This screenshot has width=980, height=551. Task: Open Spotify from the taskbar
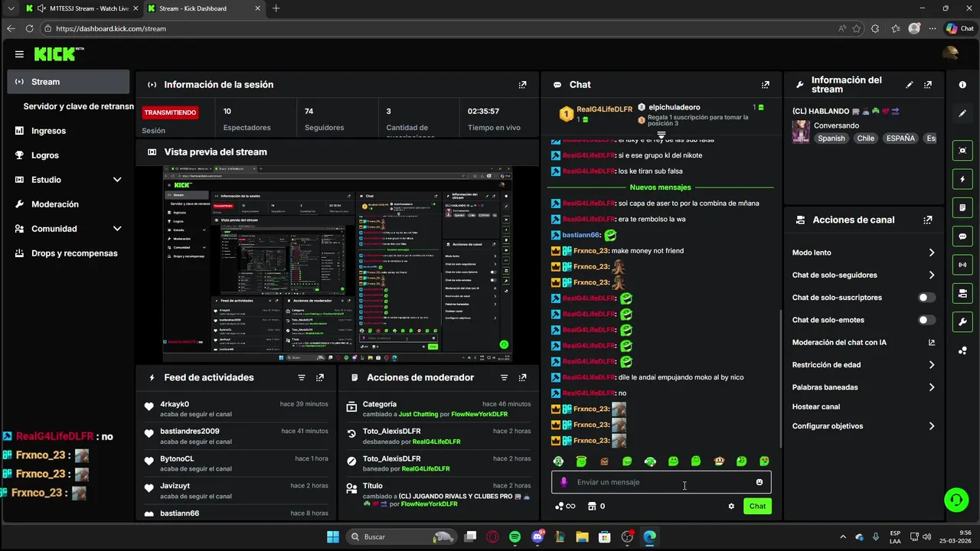514,537
